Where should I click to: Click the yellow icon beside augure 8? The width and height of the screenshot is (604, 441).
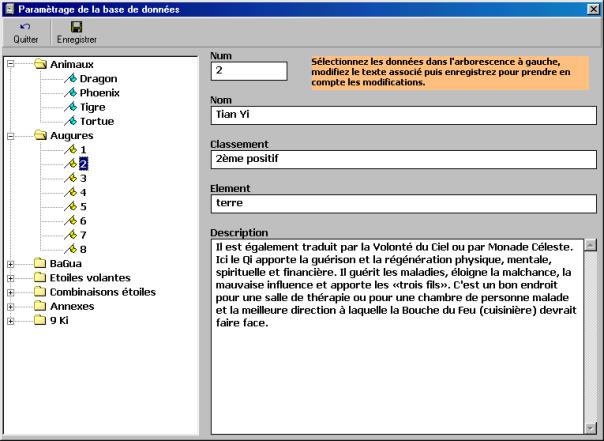click(70, 249)
